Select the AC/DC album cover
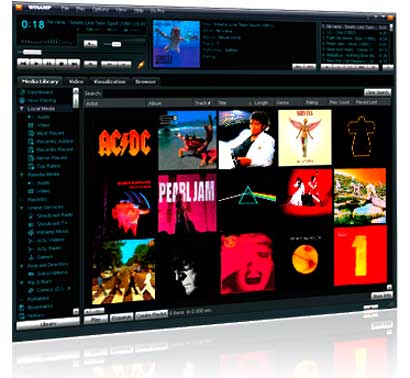This screenshot has width=410, height=378. 124,143
